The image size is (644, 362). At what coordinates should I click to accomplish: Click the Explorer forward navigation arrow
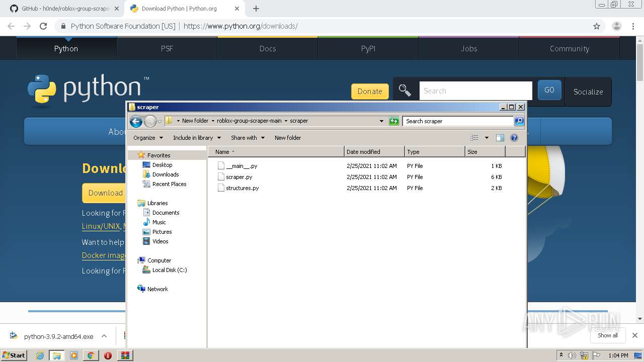point(150,121)
